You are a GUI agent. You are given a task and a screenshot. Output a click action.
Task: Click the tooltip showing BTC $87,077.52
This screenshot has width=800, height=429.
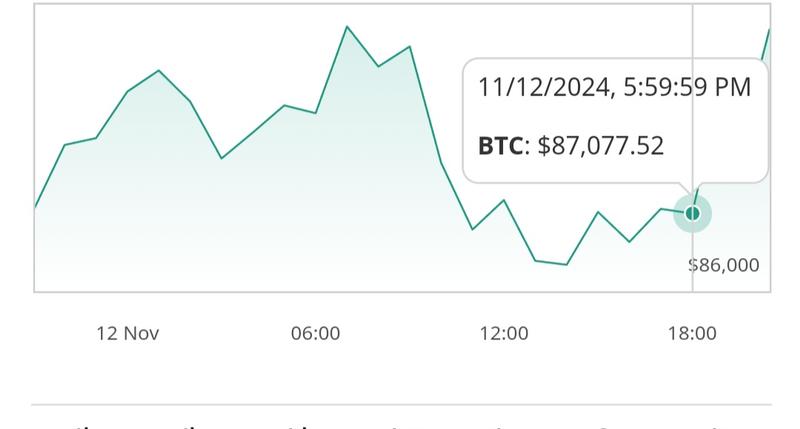click(x=614, y=122)
